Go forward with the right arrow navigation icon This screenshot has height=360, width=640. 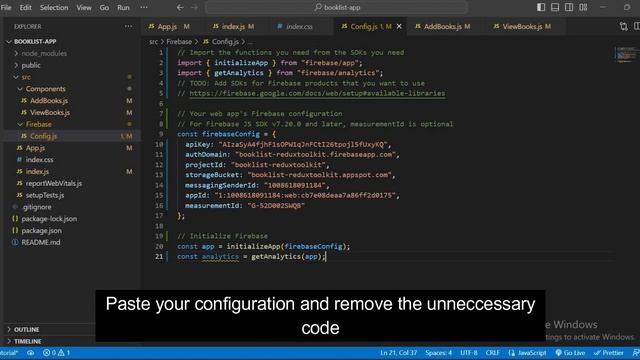coord(195,7)
